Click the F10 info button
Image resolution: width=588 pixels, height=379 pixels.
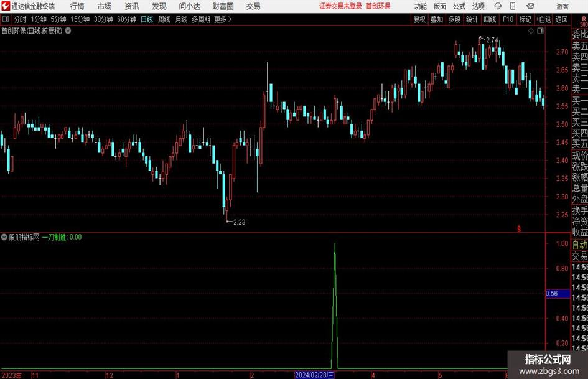(x=508, y=19)
